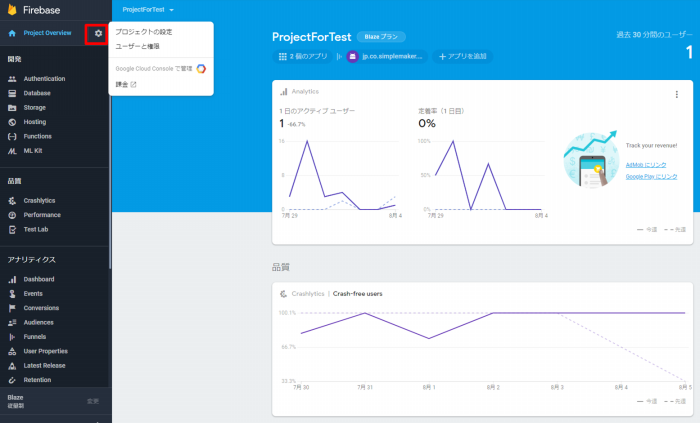Click 過去30分間のユーザー count
Image resolution: width=700 pixels, height=423 pixels.
pos(689,53)
